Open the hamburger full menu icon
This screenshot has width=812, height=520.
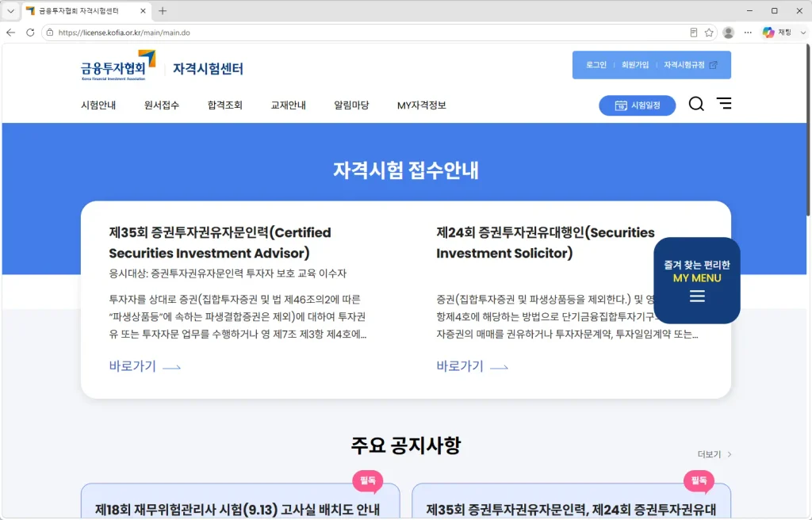724,104
